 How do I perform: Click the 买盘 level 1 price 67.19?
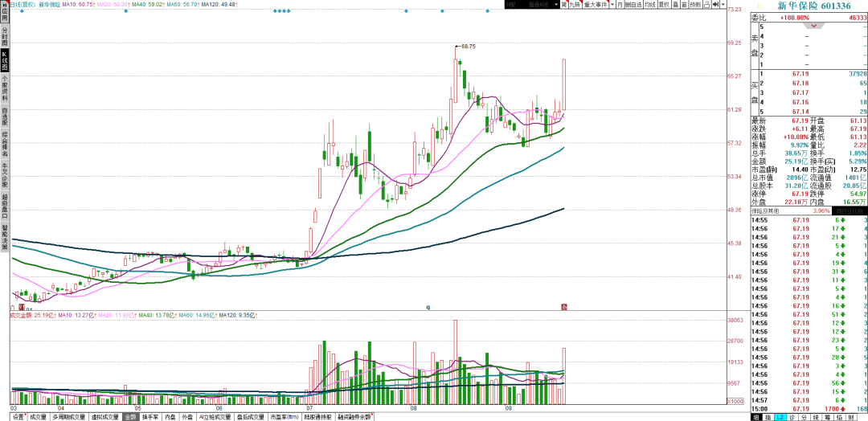click(800, 74)
